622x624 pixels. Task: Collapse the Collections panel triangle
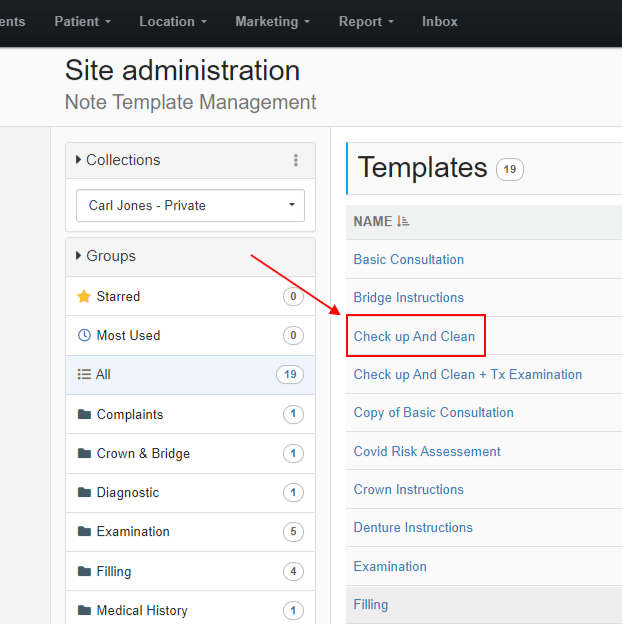pos(78,160)
